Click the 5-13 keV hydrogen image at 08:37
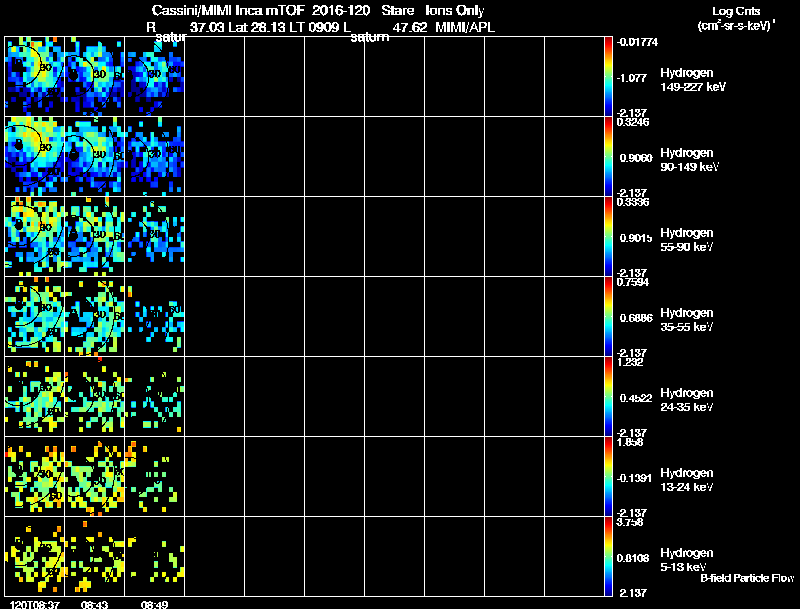The height and width of the screenshot is (609, 800). [35, 556]
